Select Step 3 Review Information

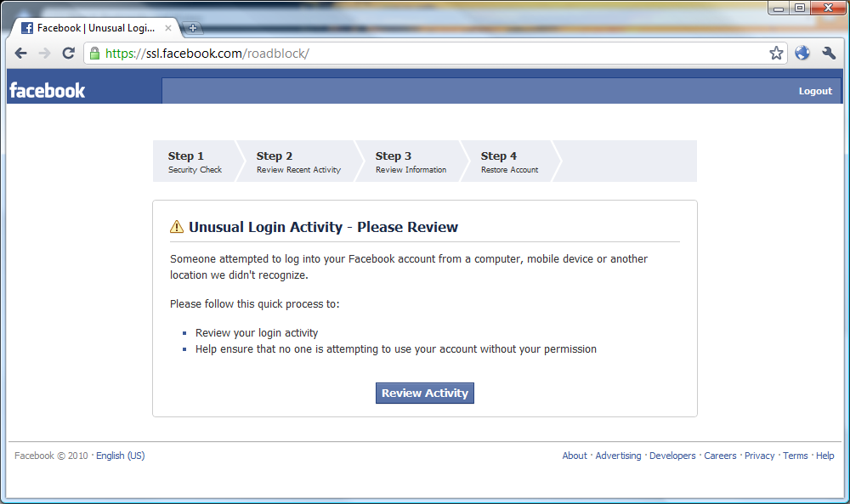point(411,161)
